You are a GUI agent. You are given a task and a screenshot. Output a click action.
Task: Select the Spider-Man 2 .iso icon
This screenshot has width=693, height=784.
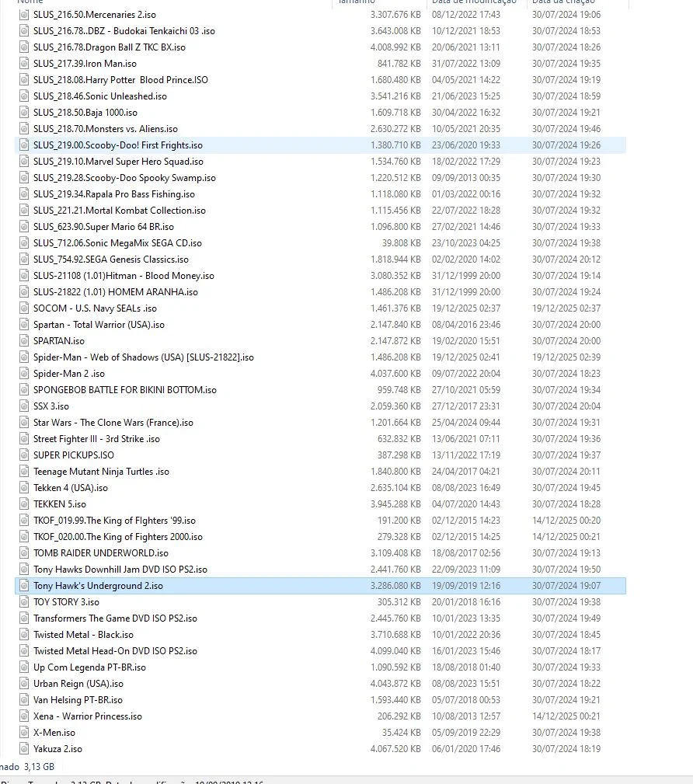(x=24, y=374)
